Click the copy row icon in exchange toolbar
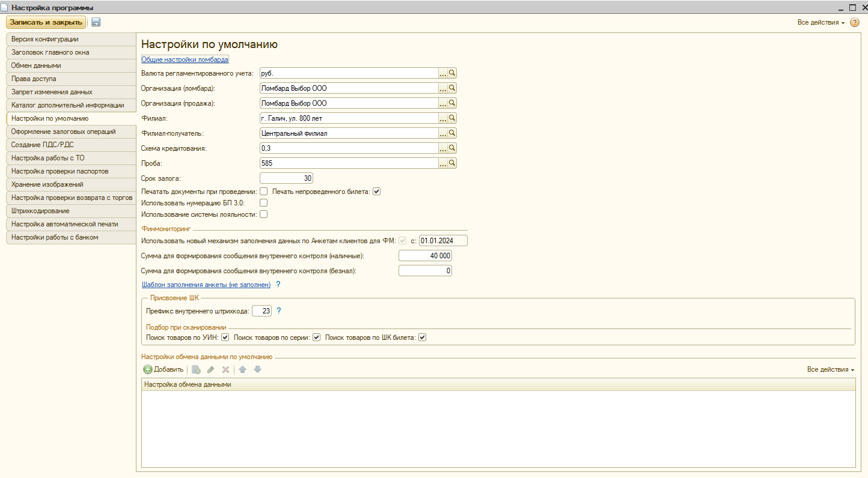This screenshot has height=478, width=868. point(196,369)
